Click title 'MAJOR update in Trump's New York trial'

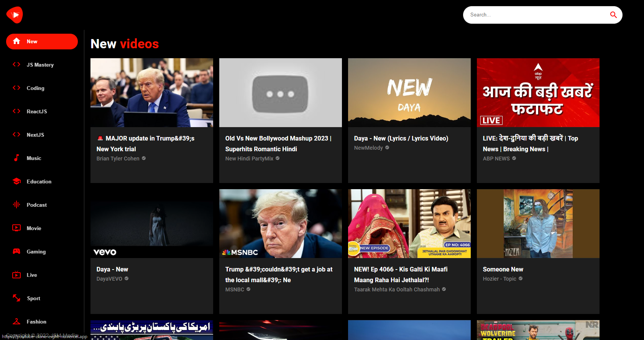coord(146,144)
